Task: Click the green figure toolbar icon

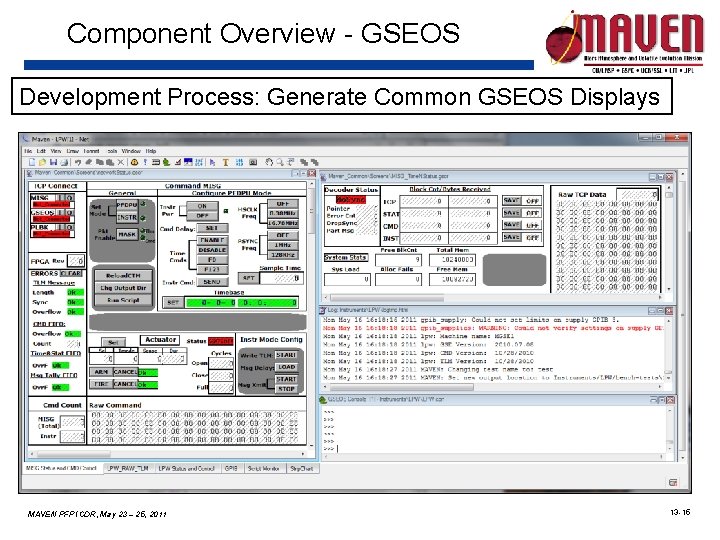Action: 166,162
